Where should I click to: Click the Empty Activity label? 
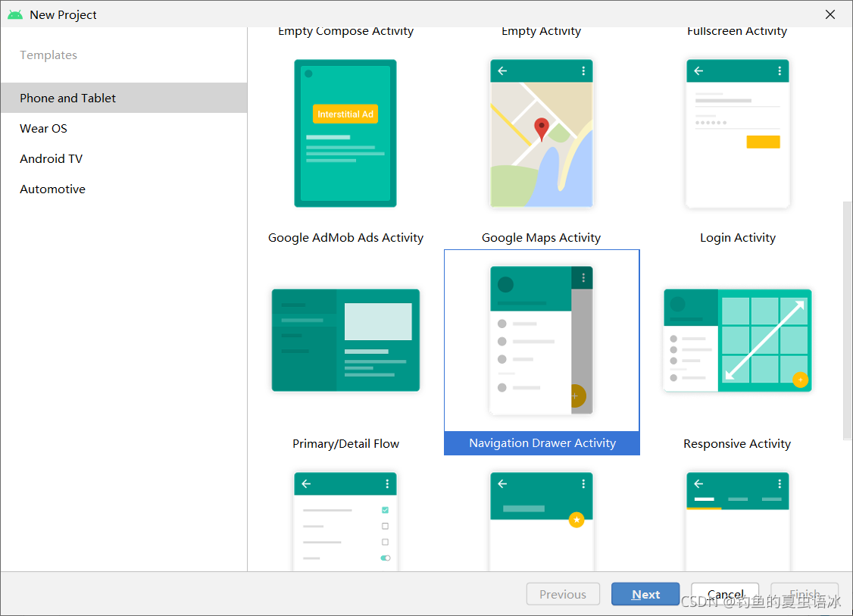[542, 31]
